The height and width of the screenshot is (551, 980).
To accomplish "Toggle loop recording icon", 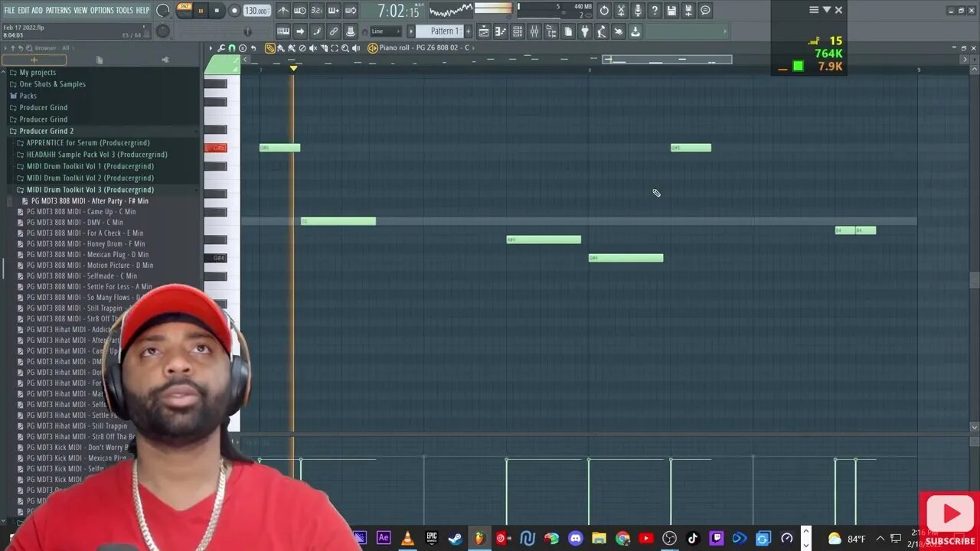I will pos(350,11).
